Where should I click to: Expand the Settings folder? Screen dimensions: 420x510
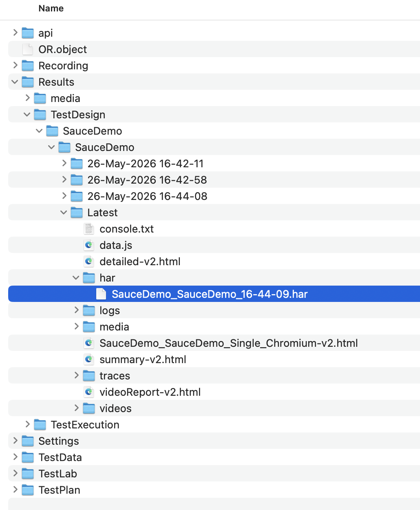(x=15, y=440)
